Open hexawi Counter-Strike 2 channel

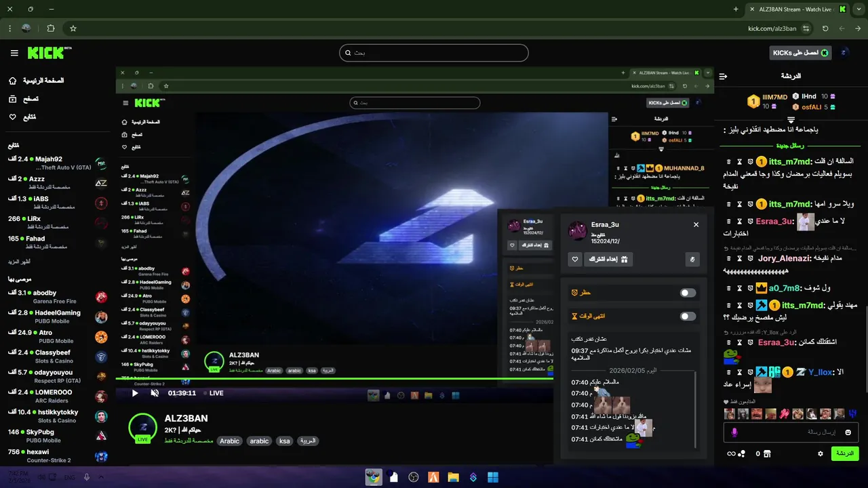58,456
